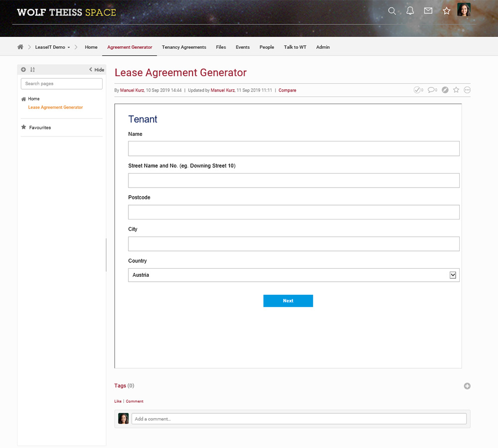
Task: Click the Postcode field
Action: pyautogui.click(x=294, y=212)
